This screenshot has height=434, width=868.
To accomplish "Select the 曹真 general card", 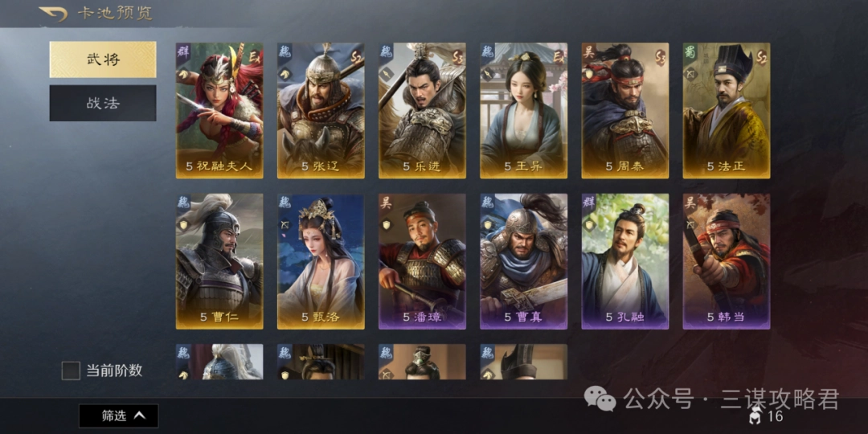I will 523,261.
